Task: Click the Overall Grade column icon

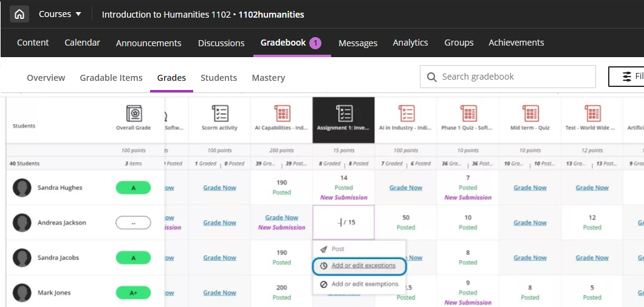Action: pyautogui.click(x=134, y=114)
